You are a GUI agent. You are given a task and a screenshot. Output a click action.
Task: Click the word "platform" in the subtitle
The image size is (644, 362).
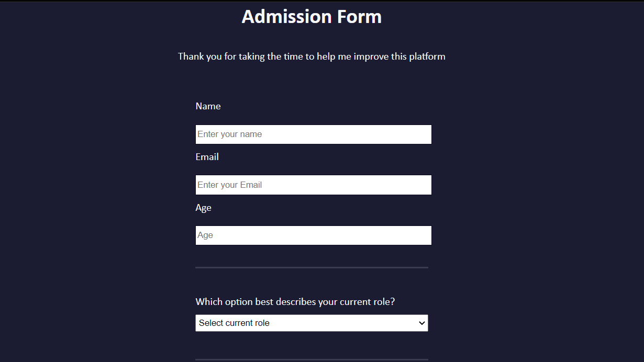[427, 56]
